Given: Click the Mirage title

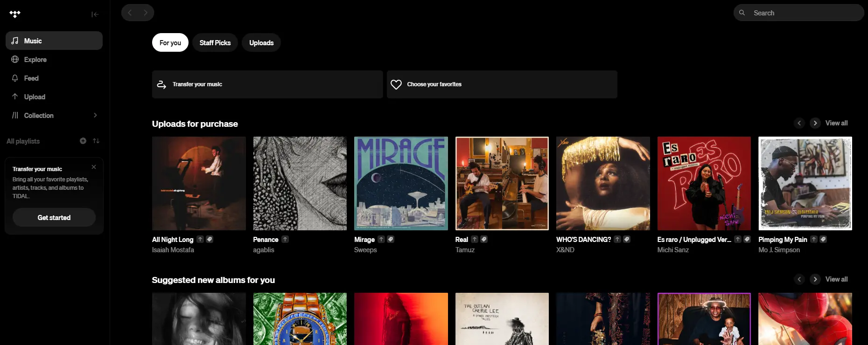Looking at the screenshot, I should point(364,239).
